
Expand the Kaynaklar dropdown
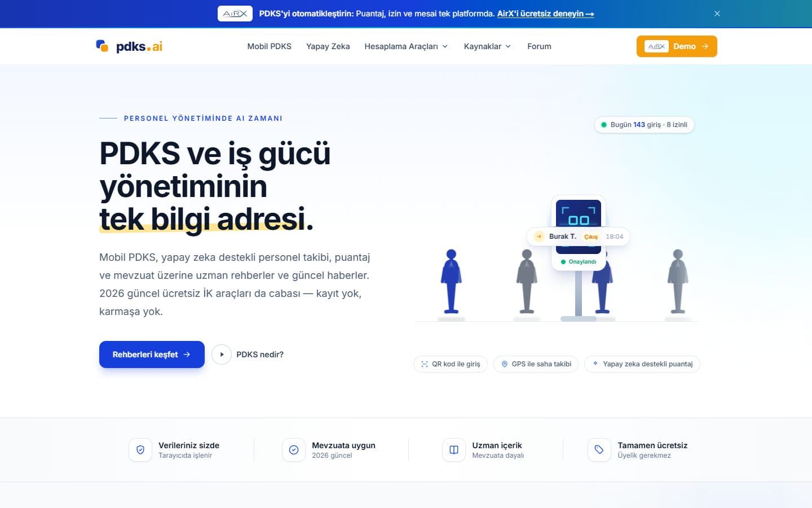487,46
